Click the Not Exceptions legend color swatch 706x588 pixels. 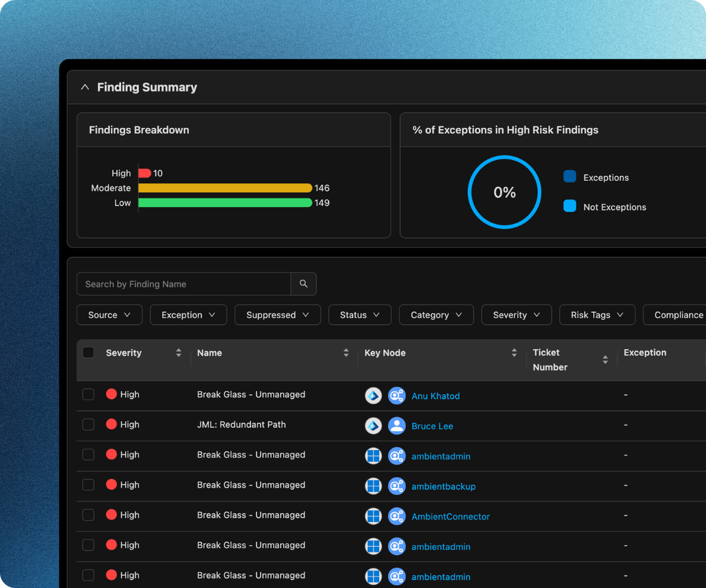pos(569,206)
